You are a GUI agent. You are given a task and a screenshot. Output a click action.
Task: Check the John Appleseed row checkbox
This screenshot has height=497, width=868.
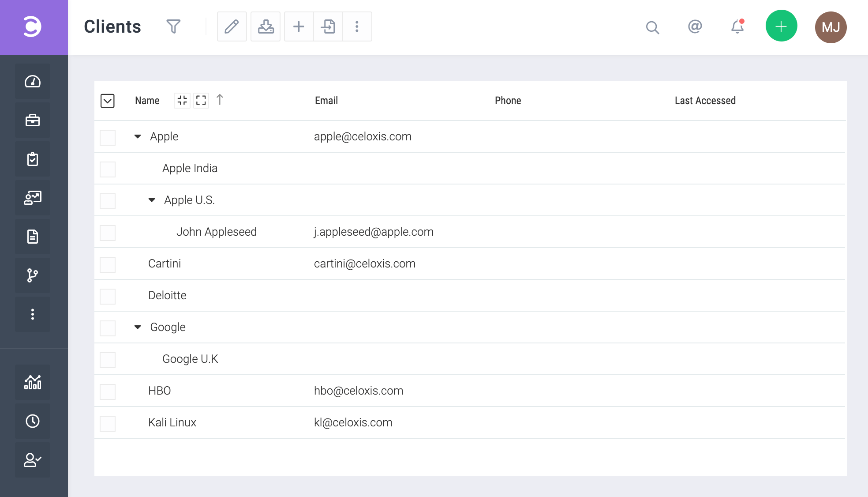click(x=108, y=233)
